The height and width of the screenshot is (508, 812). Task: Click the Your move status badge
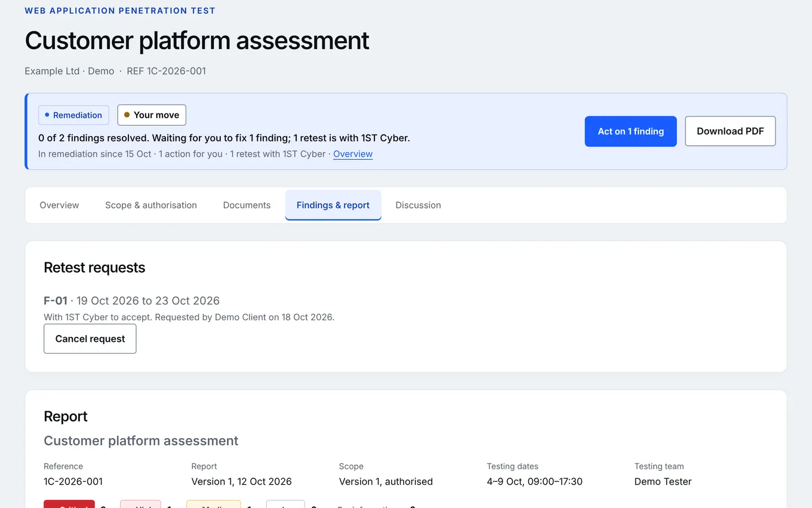152,115
